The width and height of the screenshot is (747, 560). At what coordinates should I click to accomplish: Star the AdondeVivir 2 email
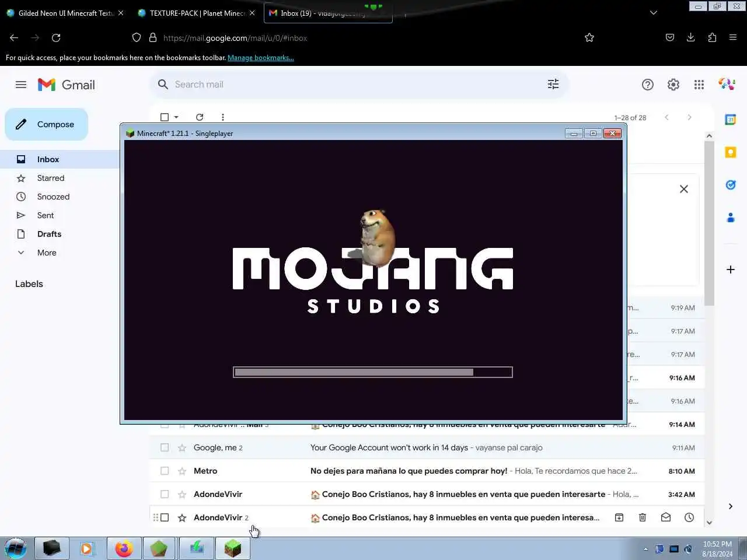tap(182, 517)
